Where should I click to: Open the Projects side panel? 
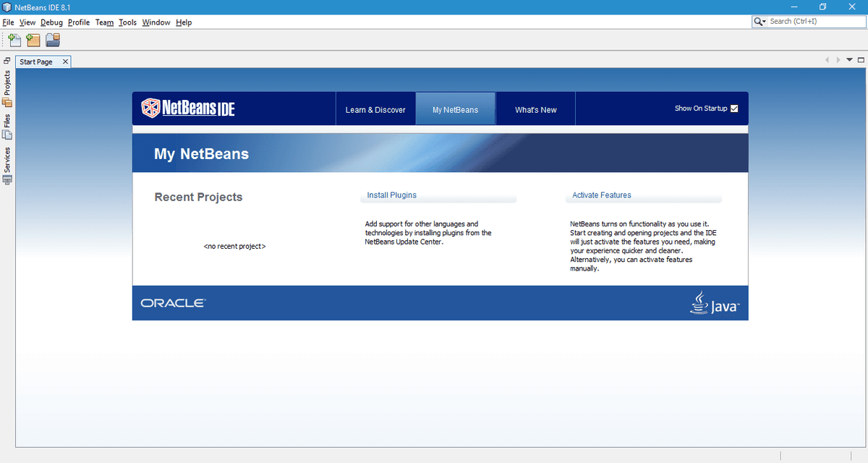click(x=7, y=88)
